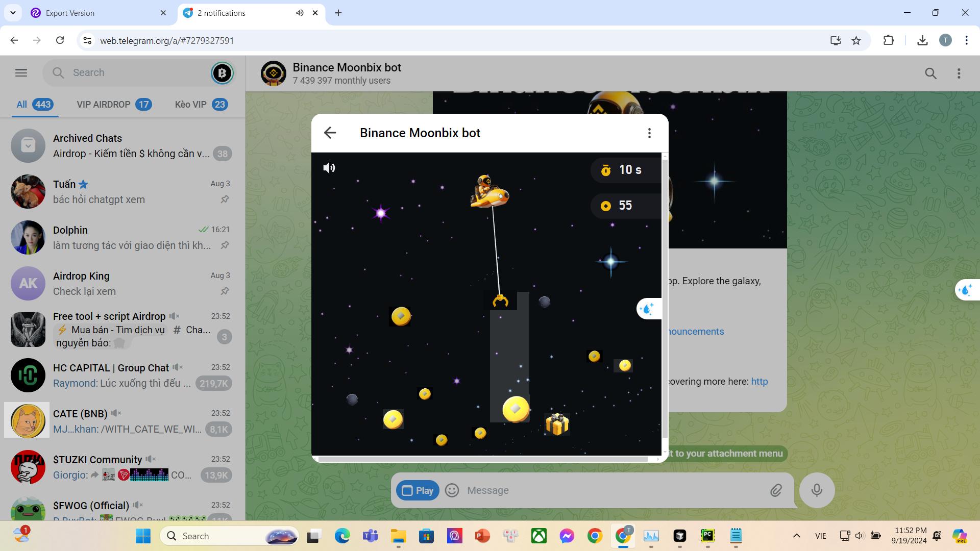The width and height of the screenshot is (980, 551).
Task: Click the game claw hook
Action: click(x=500, y=301)
